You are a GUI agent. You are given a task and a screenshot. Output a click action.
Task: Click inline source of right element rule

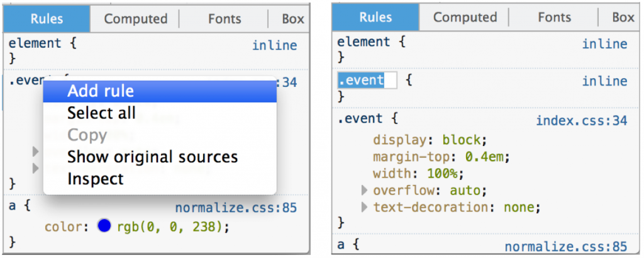pyautogui.click(x=604, y=44)
